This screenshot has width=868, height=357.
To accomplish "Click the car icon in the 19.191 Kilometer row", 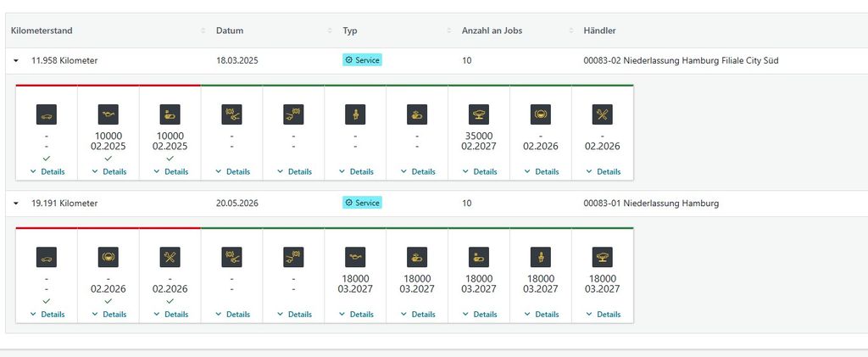I will click(x=47, y=258).
